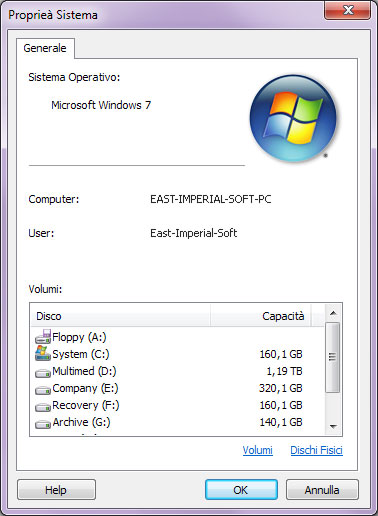Viewport: 378px width, 516px height.
Task: Click the System (C:) Windows drive icon
Action: pyautogui.click(x=43, y=353)
